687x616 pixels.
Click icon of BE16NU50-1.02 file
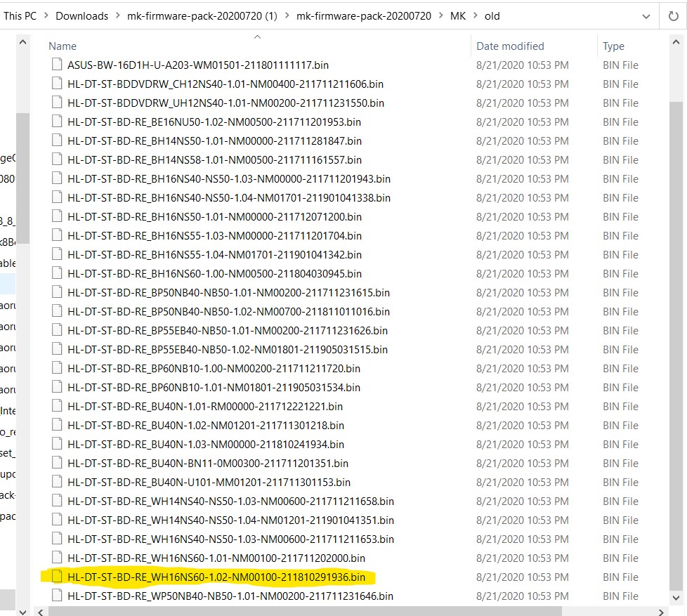(x=56, y=122)
